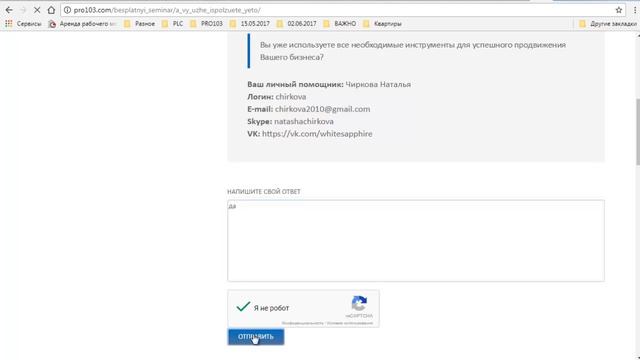Select the login value chirkova
The height and width of the screenshot is (360, 640).
[x=291, y=97]
